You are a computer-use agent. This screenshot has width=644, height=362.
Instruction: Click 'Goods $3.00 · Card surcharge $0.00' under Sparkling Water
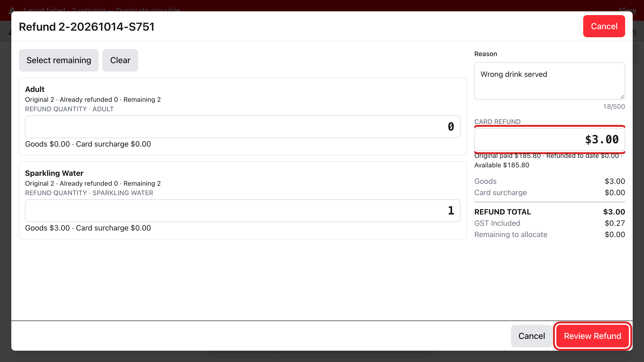tap(88, 228)
